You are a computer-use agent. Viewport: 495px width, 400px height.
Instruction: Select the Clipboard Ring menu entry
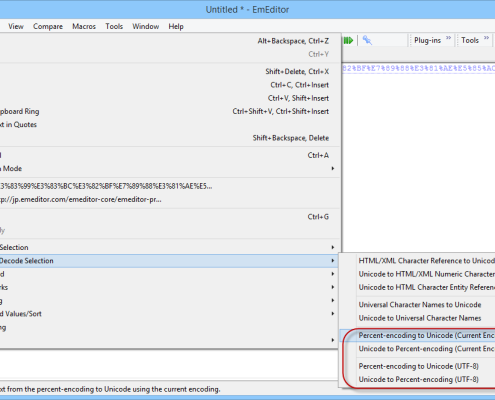tap(170, 111)
